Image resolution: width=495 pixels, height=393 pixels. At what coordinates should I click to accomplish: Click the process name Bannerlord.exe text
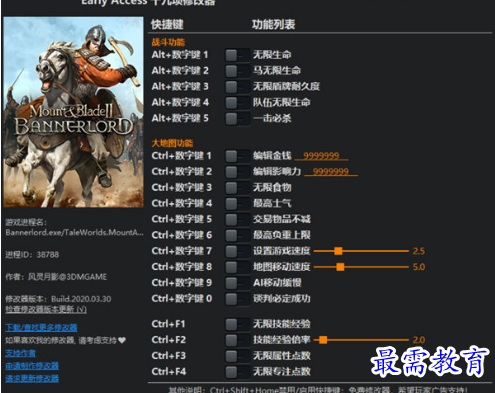tap(74, 232)
